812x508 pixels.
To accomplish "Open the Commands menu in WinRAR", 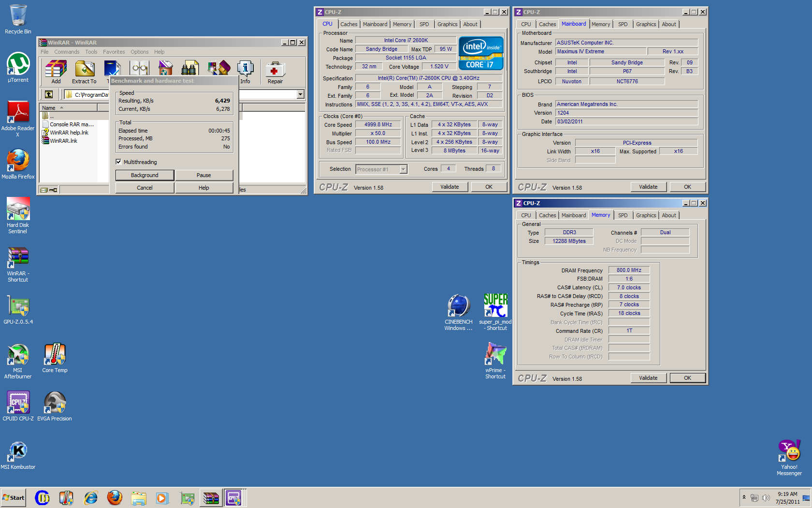I will [67, 52].
